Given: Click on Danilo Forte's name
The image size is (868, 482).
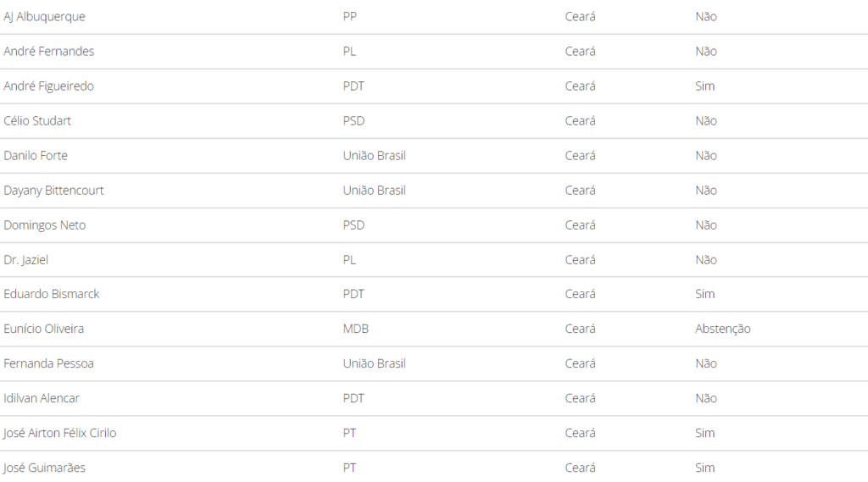Looking at the screenshot, I should [36, 156].
